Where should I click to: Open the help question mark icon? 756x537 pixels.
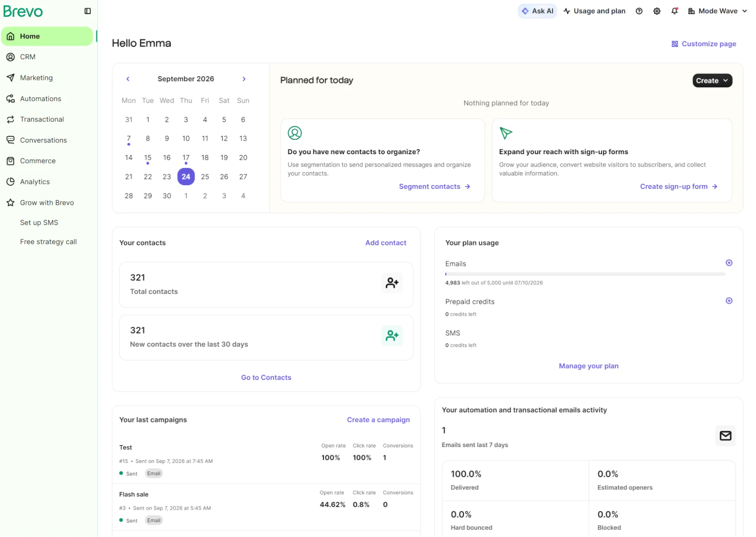coord(639,11)
